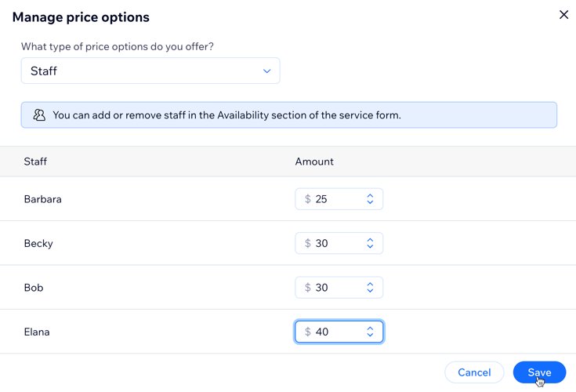The height and width of the screenshot is (392, 576).
Task: Click the Staff column header
Action: coord(35,162)
